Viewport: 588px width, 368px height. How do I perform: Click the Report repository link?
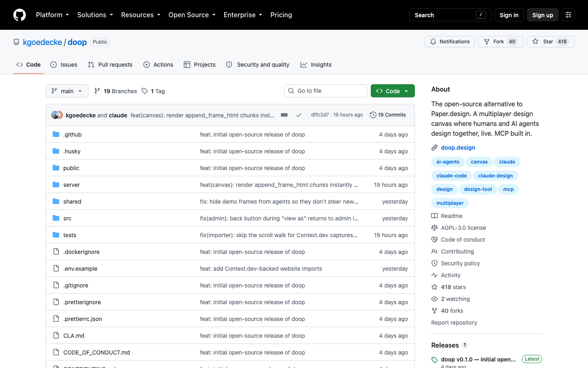454,323
